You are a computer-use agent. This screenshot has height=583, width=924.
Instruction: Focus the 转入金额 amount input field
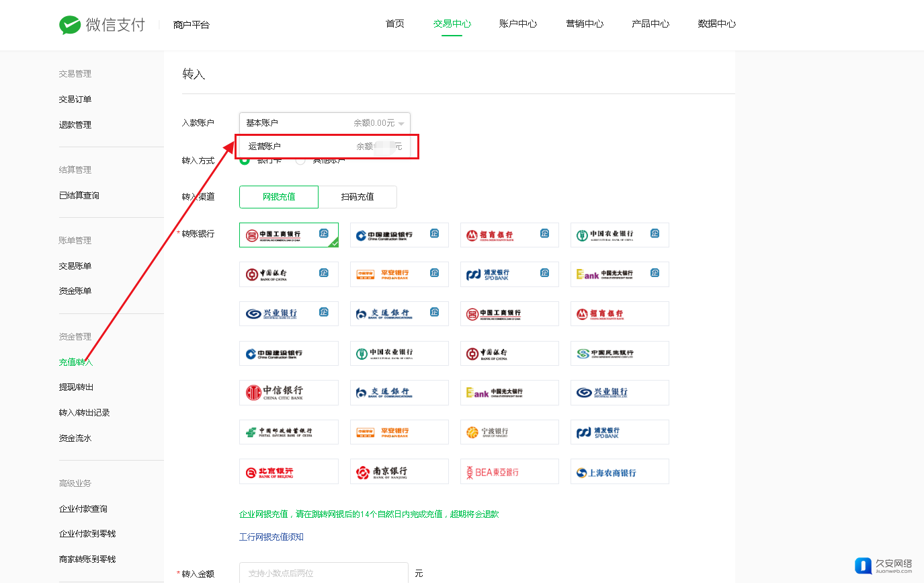pos(324,573)
